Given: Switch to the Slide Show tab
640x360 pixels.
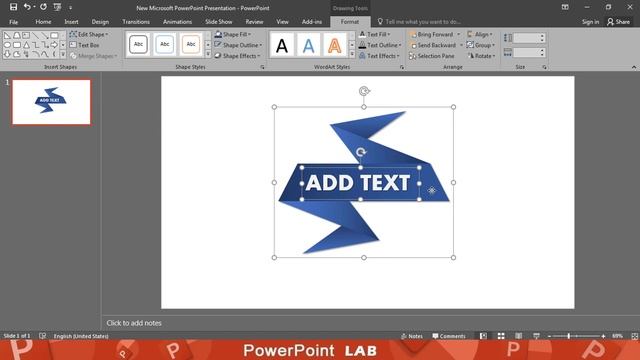Looking at the screenshot, I should point(218,22).
